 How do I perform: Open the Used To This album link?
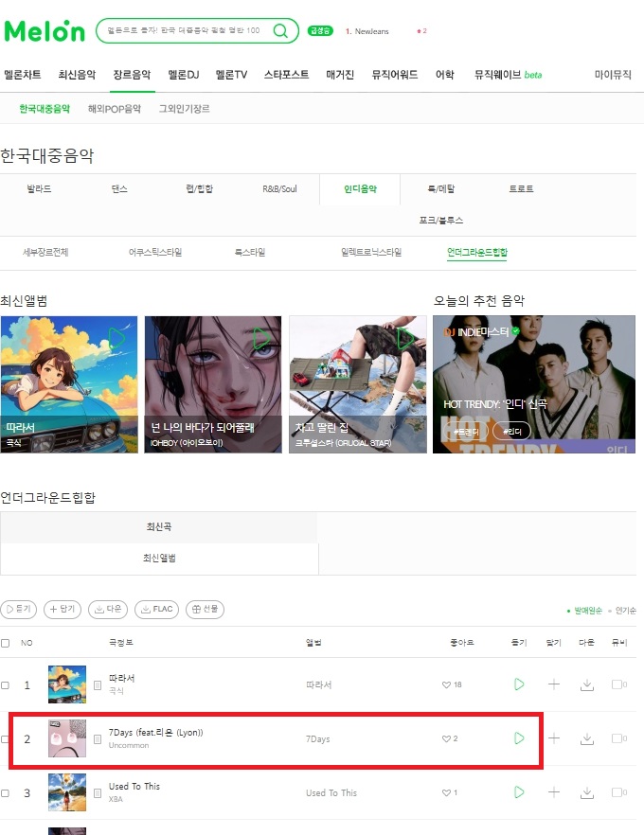(331, 793)
